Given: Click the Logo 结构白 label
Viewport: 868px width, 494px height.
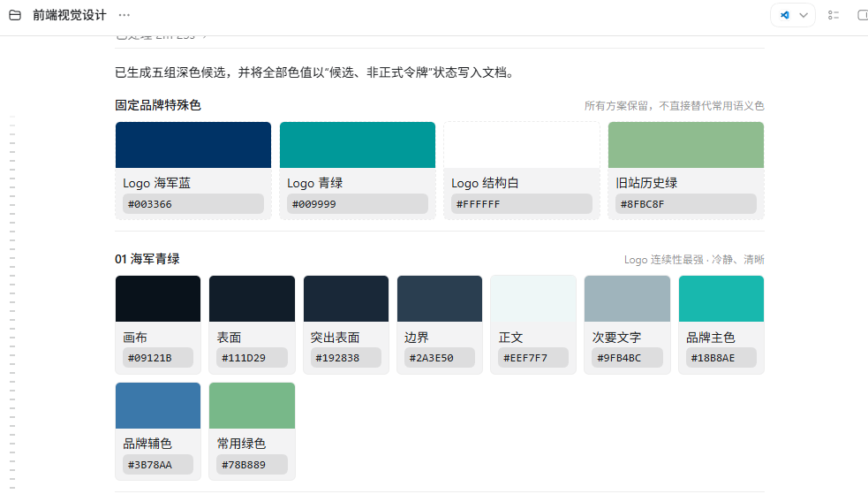Looking at the screenshot, I should coord(485,183).
